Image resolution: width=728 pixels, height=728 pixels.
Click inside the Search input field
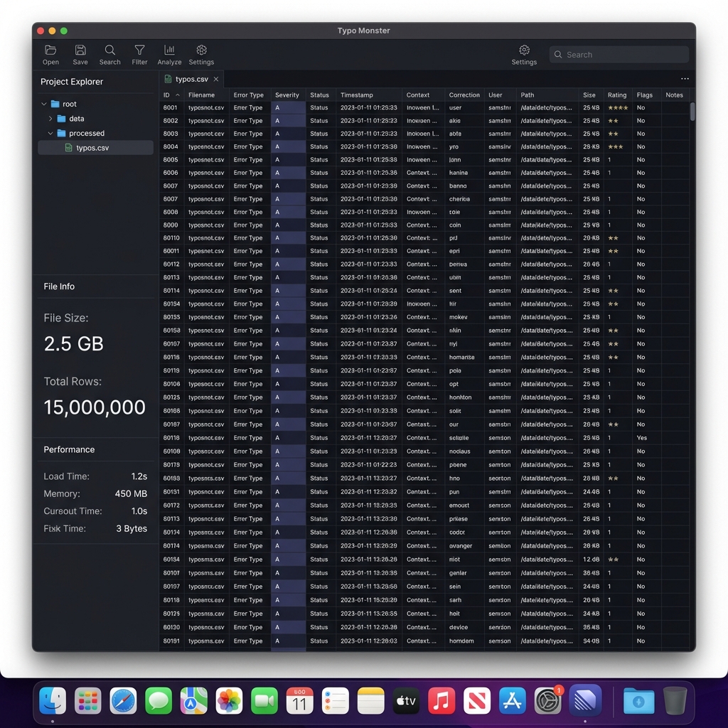619,54
